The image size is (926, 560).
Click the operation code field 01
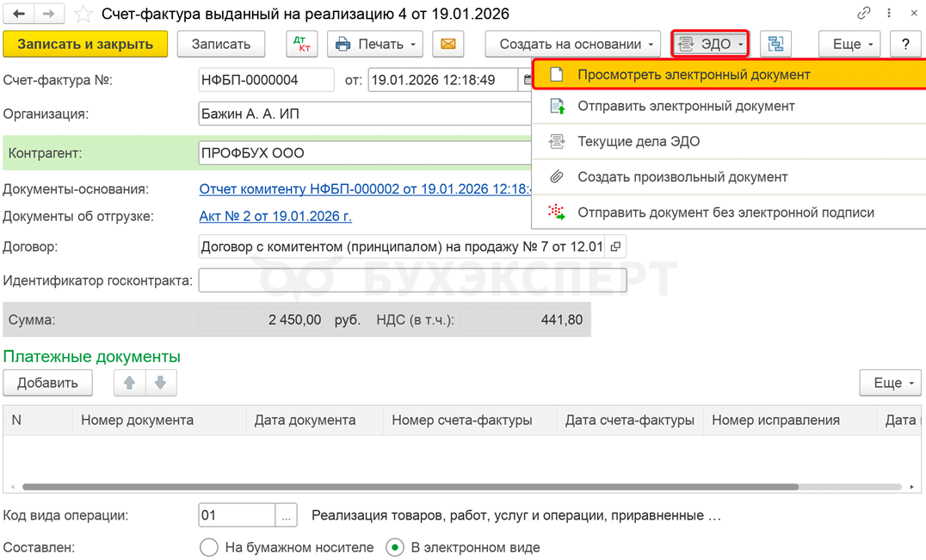tap(237, 515)
